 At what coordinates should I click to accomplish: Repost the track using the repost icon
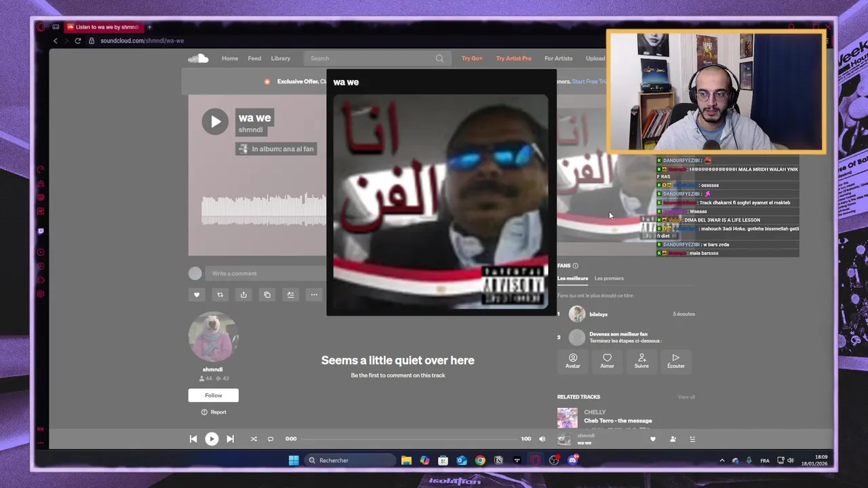[220, 295]
